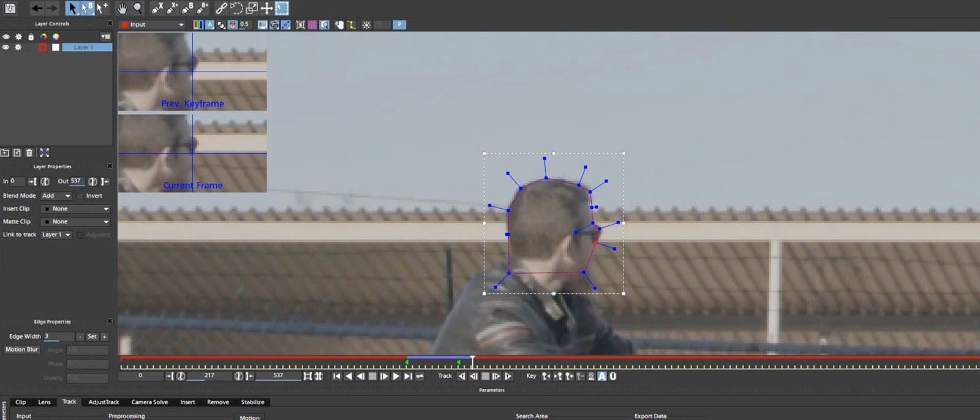Select the Hand pan tool
The width and height of the screenshot is (980, 420).
tap(122, 8)
